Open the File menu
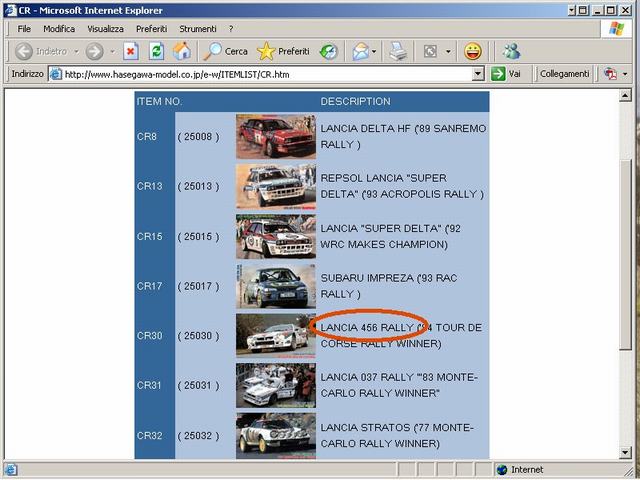 pyautogui.click(x=24, y=29)
